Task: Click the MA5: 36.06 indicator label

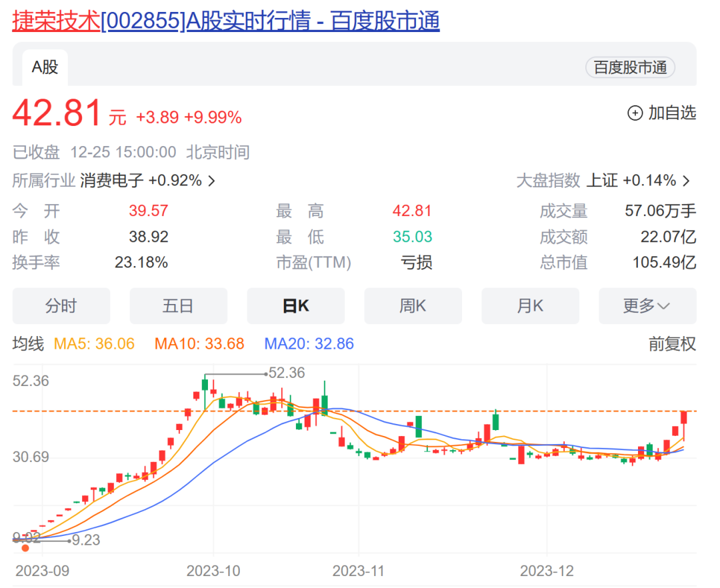Action: [94, 344]
